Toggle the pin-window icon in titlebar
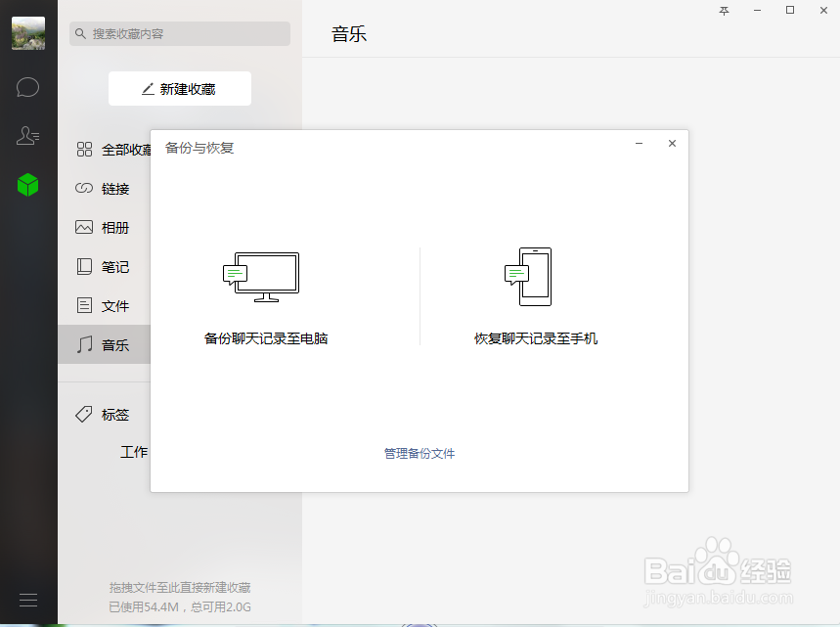This screenshot has width=840, height=627. (723, 11)
